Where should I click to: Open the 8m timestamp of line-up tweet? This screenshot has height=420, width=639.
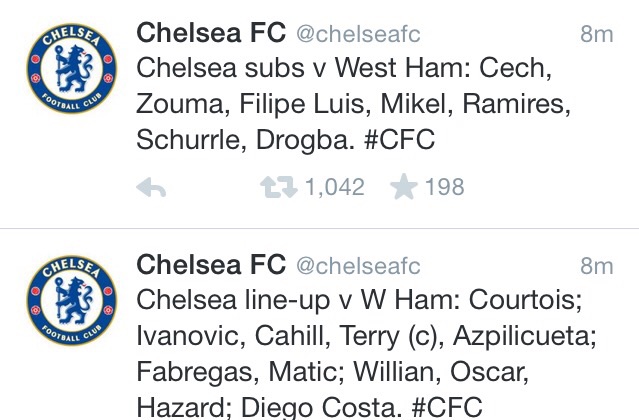(x=597, y=266)
